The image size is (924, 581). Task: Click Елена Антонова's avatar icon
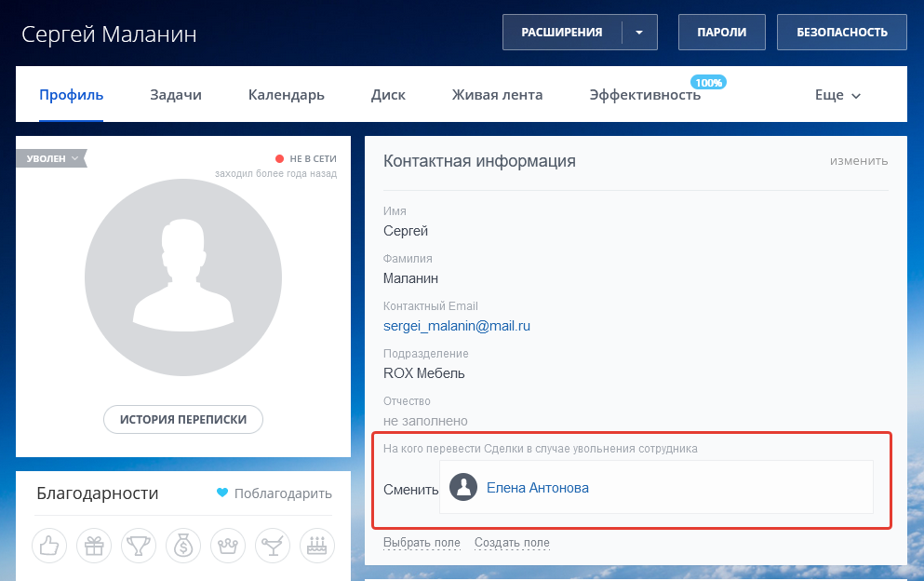[463, 488]
